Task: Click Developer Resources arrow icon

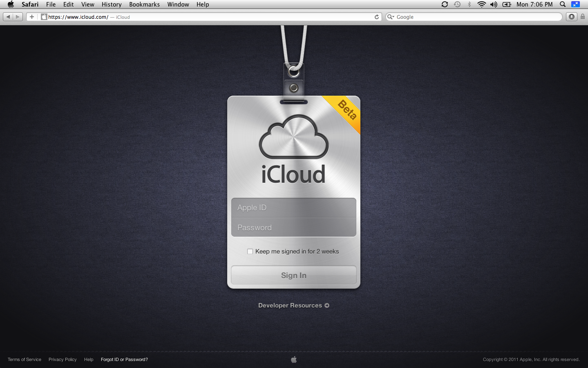Action: click(x=327, y=305)
